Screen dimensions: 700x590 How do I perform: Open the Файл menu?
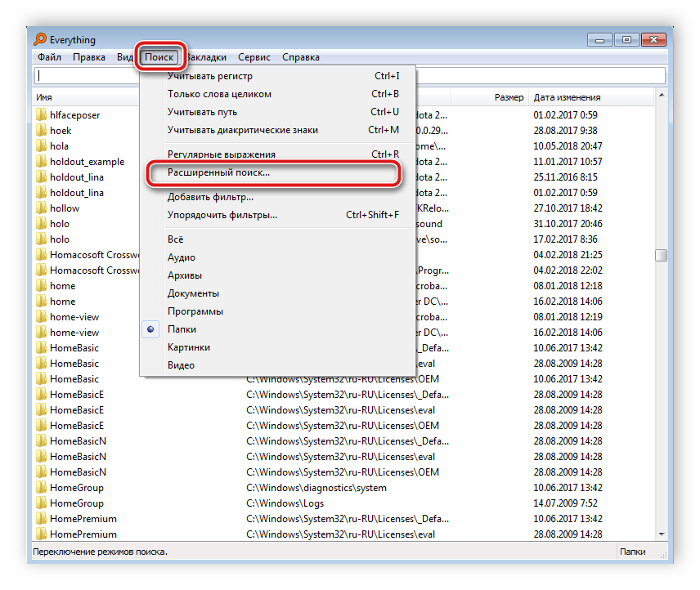point(50,57)
